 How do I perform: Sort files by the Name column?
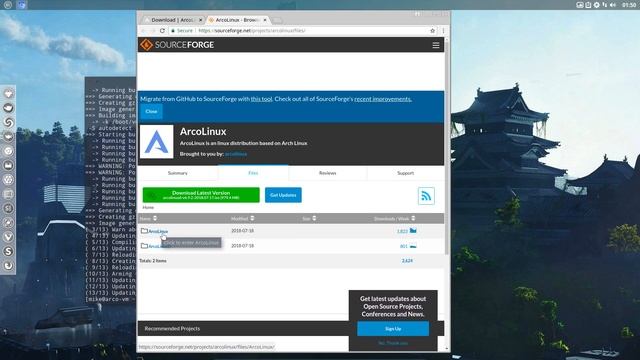[148, 218]
